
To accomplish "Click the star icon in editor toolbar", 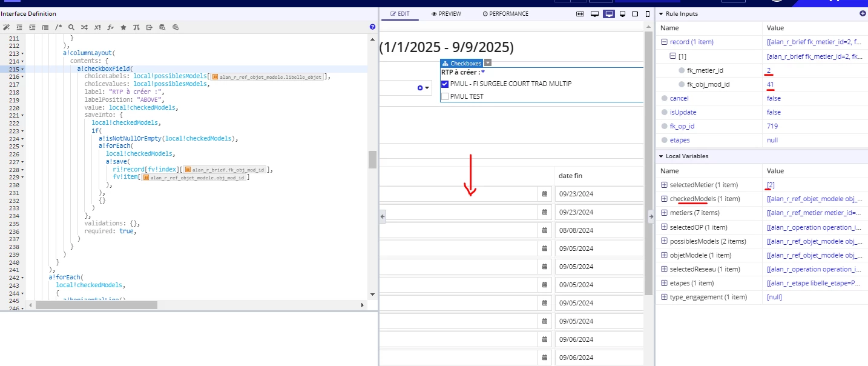I will coord(123,27).
